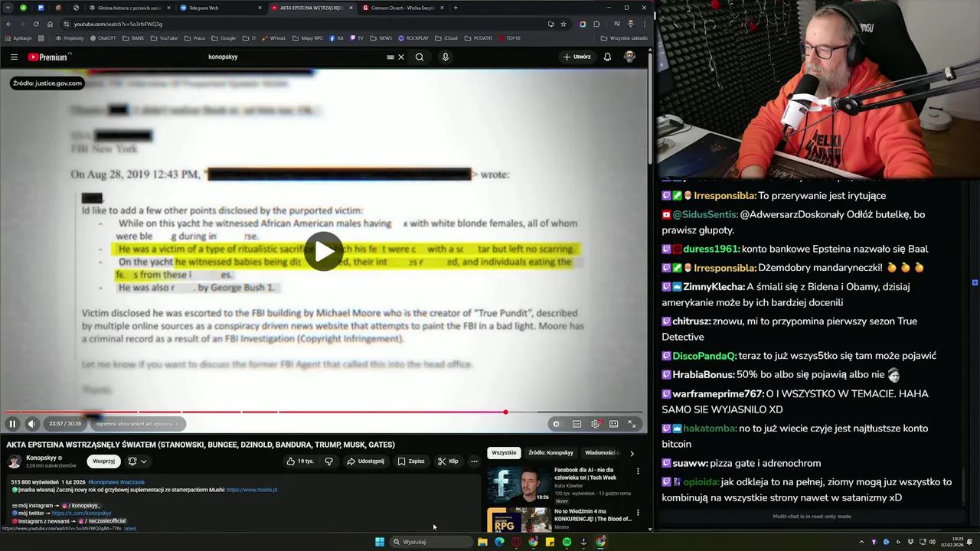Click the large play overlay on the video
980x551 pixels.
coord(324,251)
